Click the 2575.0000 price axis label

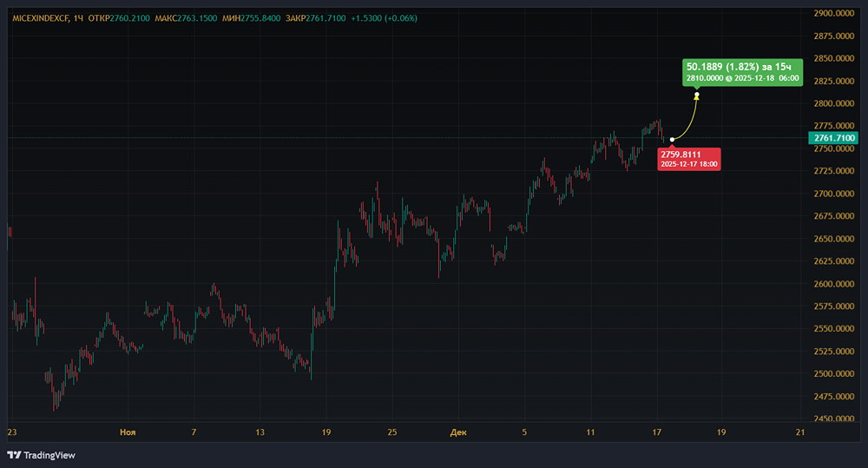tap(833, 307)
